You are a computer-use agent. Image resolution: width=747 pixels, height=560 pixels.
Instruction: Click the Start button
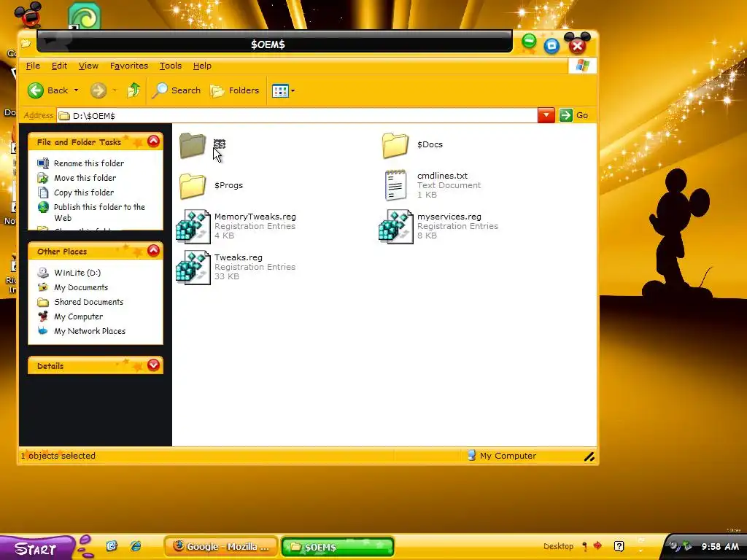click(x=36, y=548)
